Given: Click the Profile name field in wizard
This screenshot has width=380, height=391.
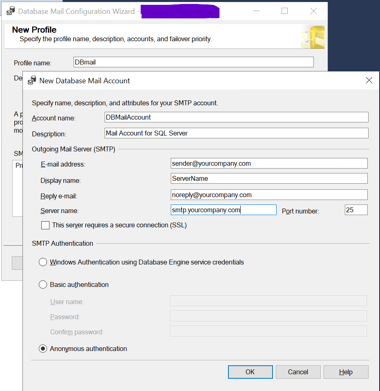Looking at the screenshot, I should click(193, 62).
